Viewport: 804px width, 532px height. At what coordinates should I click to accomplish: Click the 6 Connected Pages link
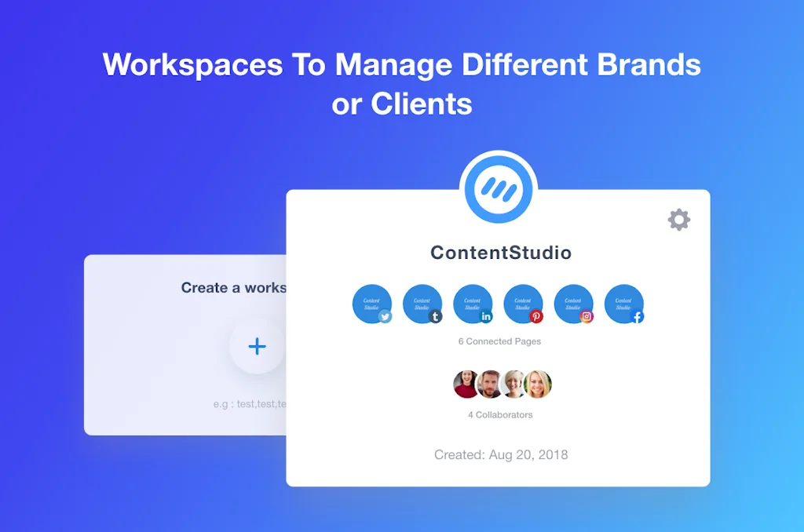tap(499, 341)
